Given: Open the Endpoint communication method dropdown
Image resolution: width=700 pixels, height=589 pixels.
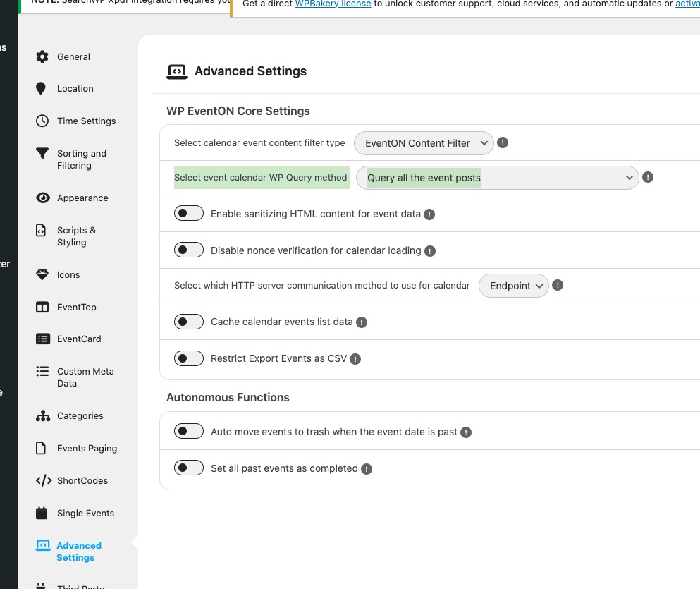Looking at the screenshot, I should [x=513, y=286].
